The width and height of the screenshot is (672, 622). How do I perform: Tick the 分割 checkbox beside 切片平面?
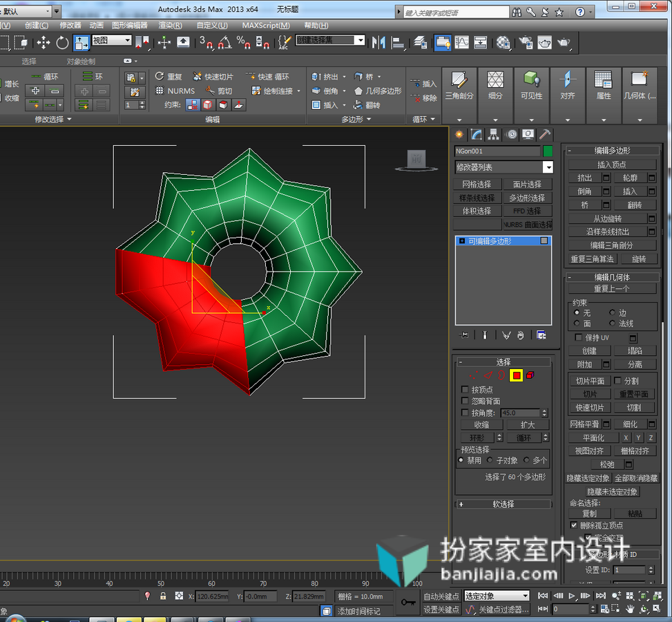tap(617, 381)
